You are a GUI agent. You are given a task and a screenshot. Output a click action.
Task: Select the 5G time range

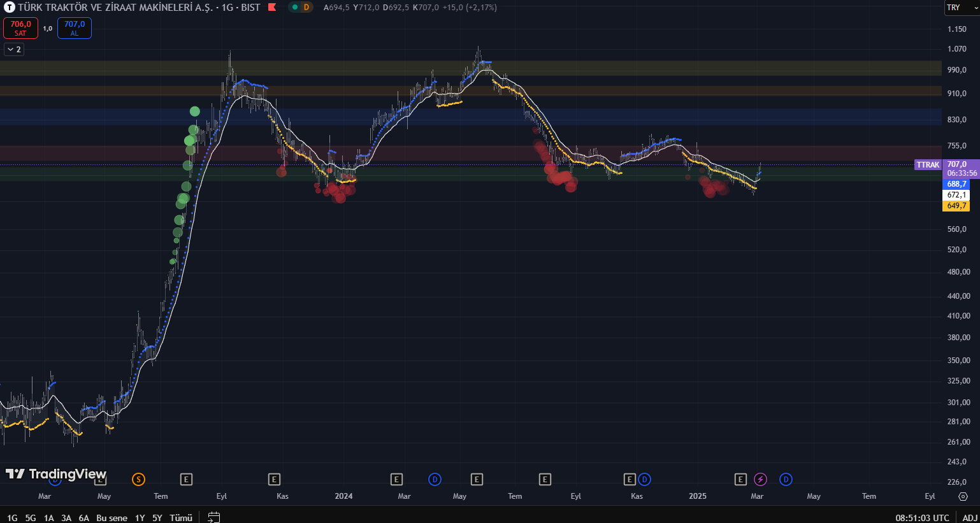click(x=31, y=518)
